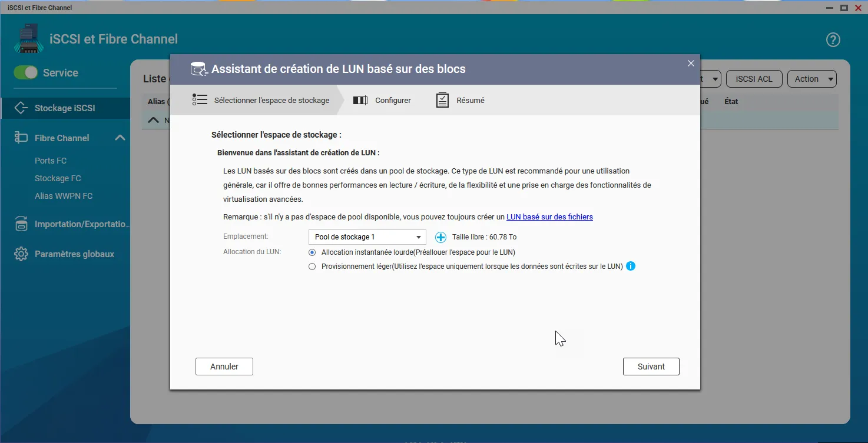Select Provisionnement léger radio button
Viewport: 868px width, 443px height.
tap(312, 267)
